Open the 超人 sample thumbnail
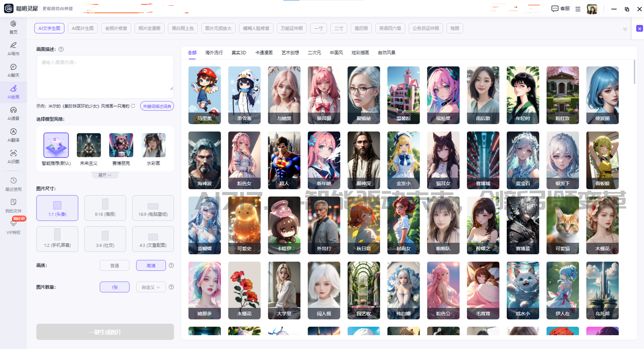The image size is (644, 349). point(284,160)
